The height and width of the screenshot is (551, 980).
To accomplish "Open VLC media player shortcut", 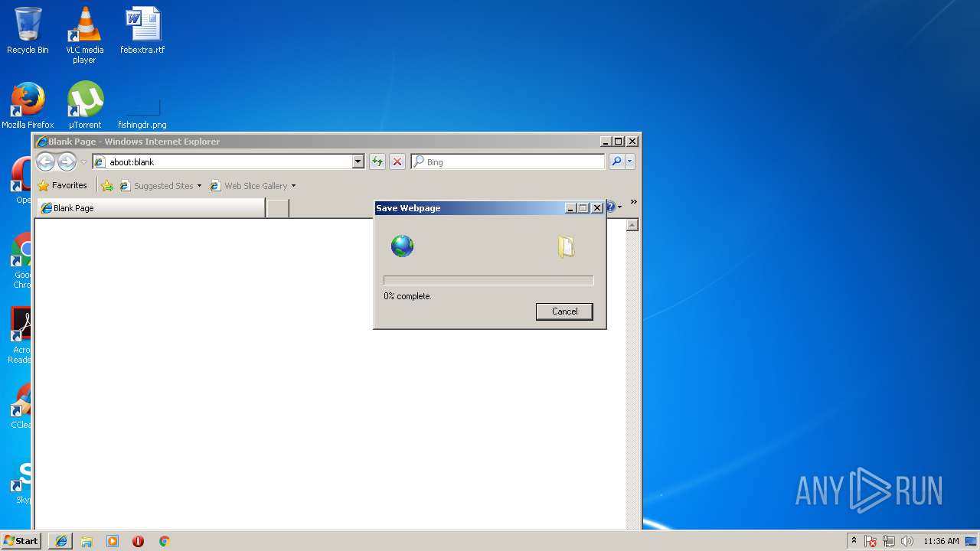I will (84, 35).
